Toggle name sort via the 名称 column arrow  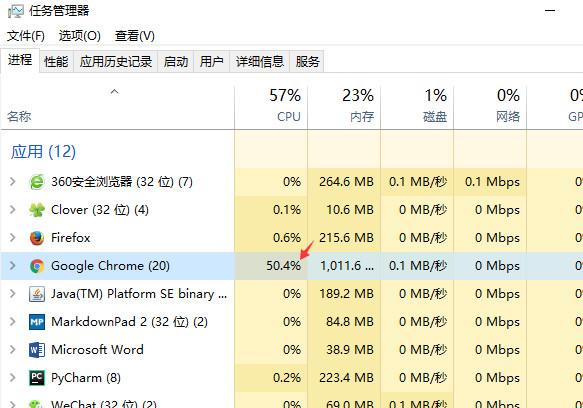pos(115,91)
